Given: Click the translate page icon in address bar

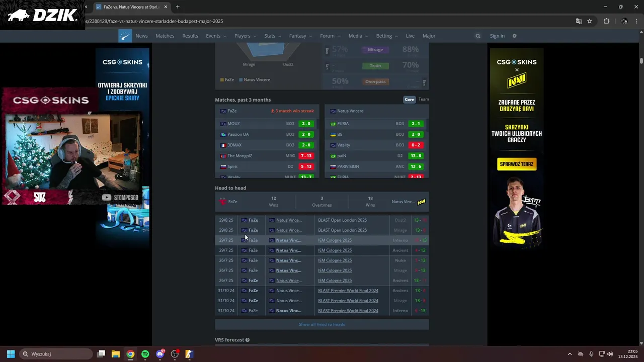Looking at the screenshot, I should [579, 21].
